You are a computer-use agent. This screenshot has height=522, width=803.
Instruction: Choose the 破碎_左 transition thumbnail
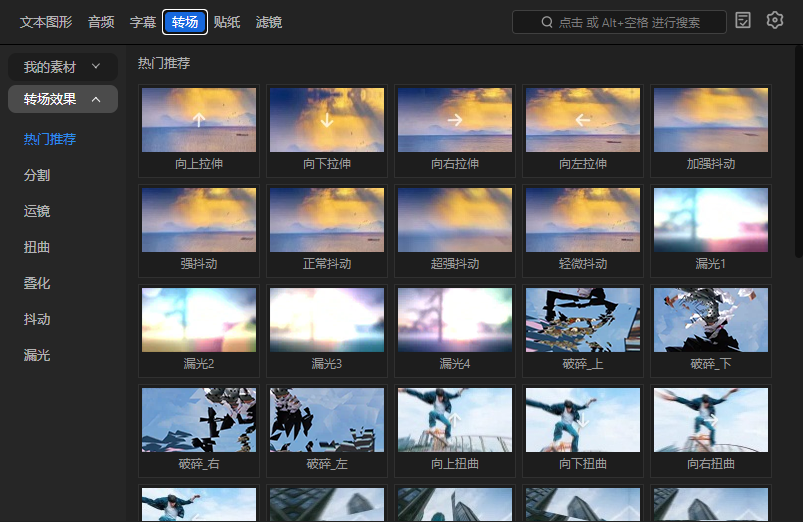[327, 420]
